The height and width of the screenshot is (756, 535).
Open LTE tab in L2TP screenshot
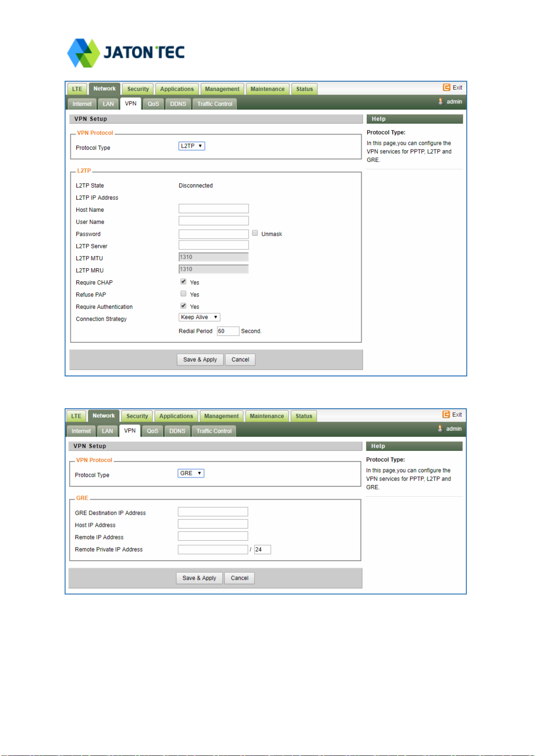[x=77, y=89]
